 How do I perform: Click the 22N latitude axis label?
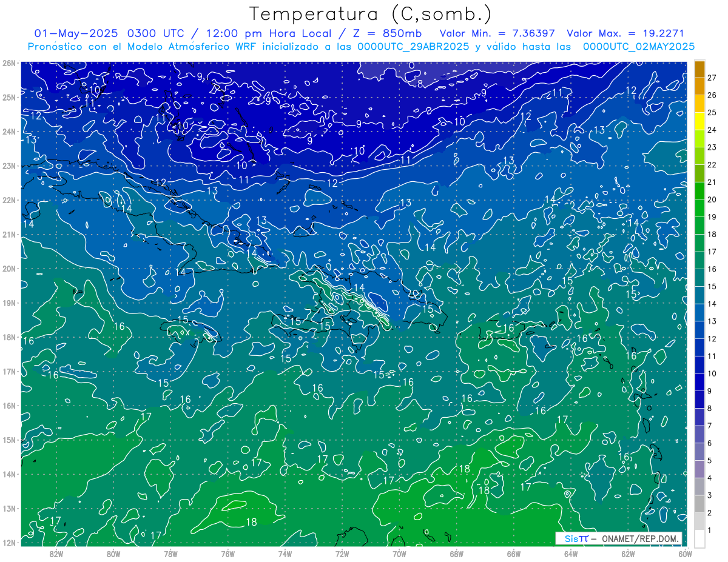(x=9, y=200)
